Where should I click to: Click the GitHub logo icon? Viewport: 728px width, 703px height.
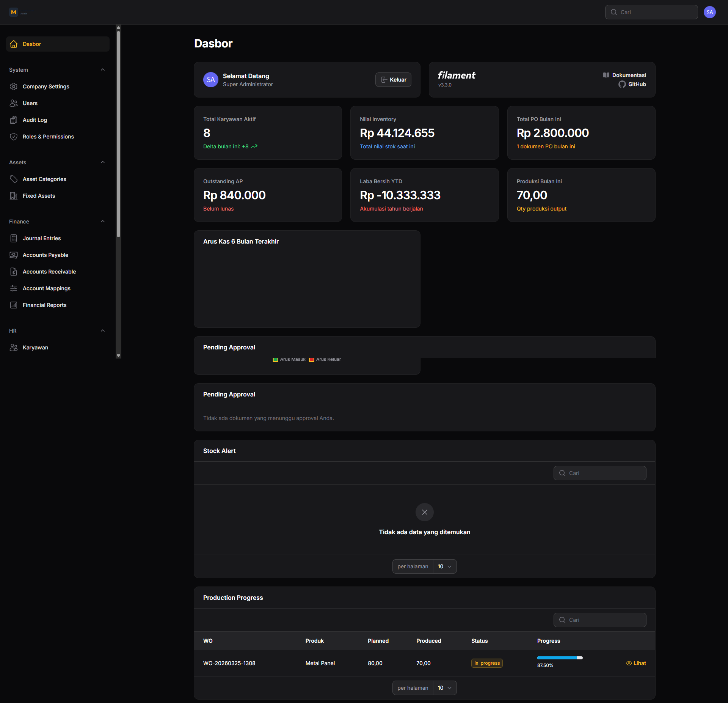(x=622, y=84)
